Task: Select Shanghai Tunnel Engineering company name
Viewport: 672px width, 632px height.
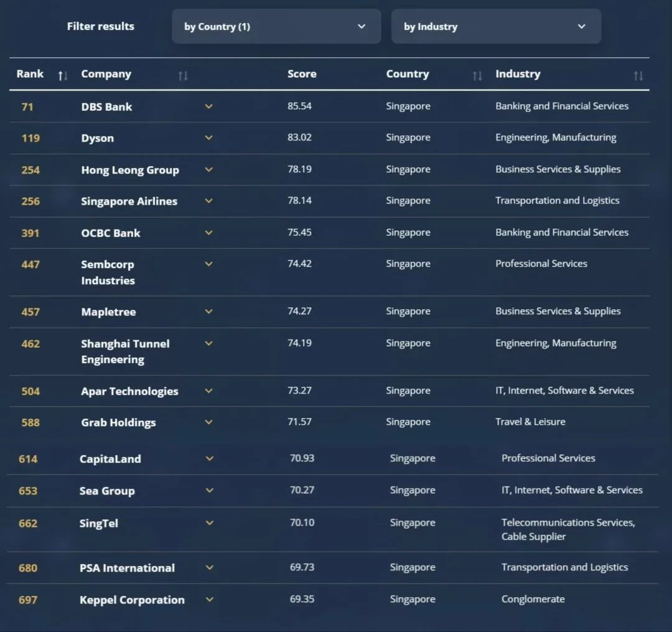Action: coord(125,351)
